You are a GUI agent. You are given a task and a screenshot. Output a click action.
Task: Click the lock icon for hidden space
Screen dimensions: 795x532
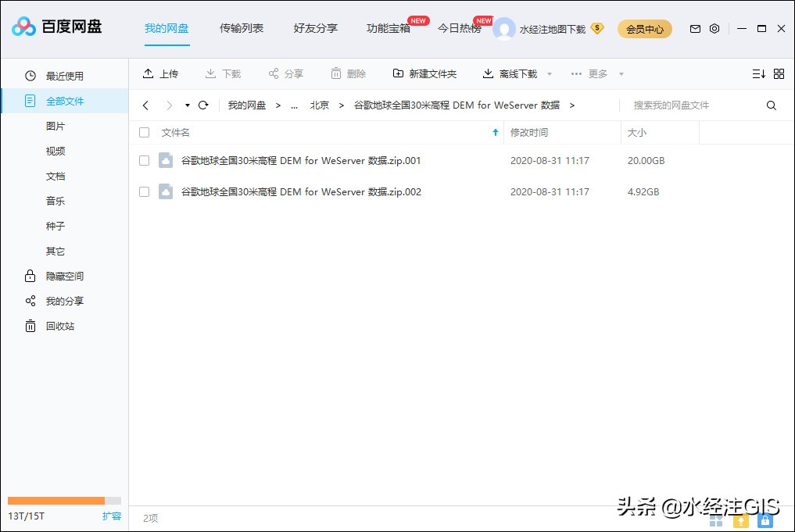pos(30,276)
